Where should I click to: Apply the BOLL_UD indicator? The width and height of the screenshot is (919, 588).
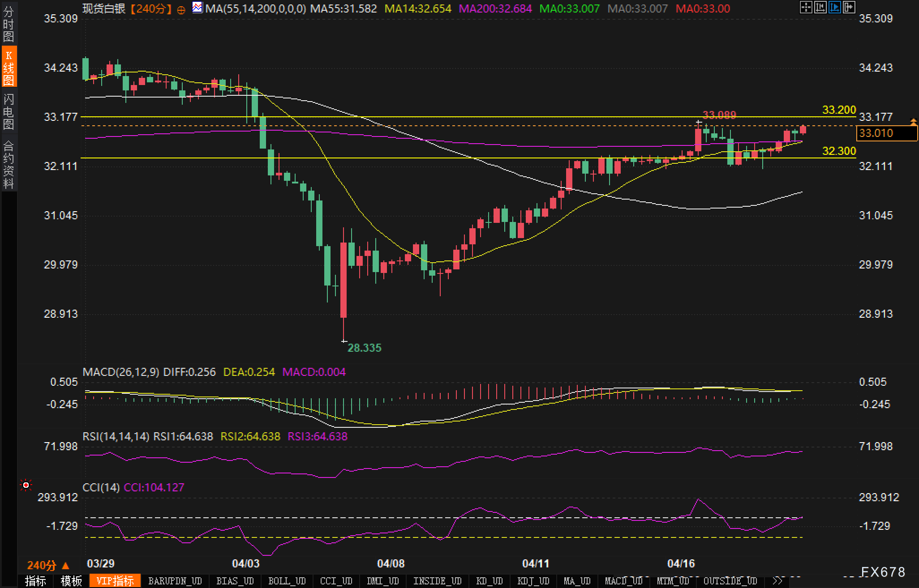click(x=287, y=581)
